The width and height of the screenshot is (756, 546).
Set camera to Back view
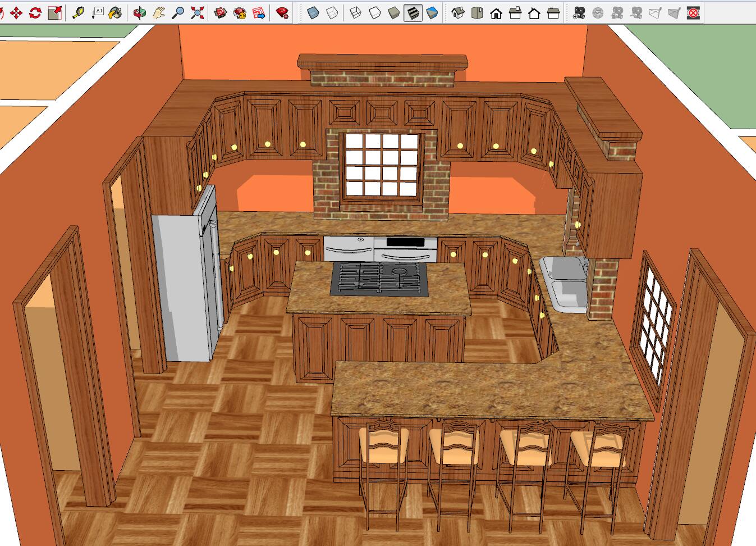[534, 12]
